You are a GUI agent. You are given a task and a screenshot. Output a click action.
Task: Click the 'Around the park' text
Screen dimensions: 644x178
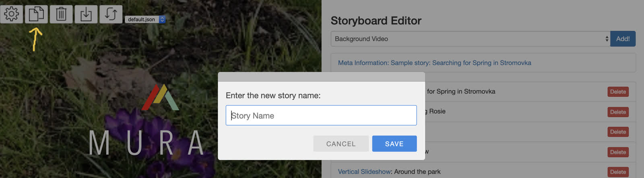pos(417,172)
